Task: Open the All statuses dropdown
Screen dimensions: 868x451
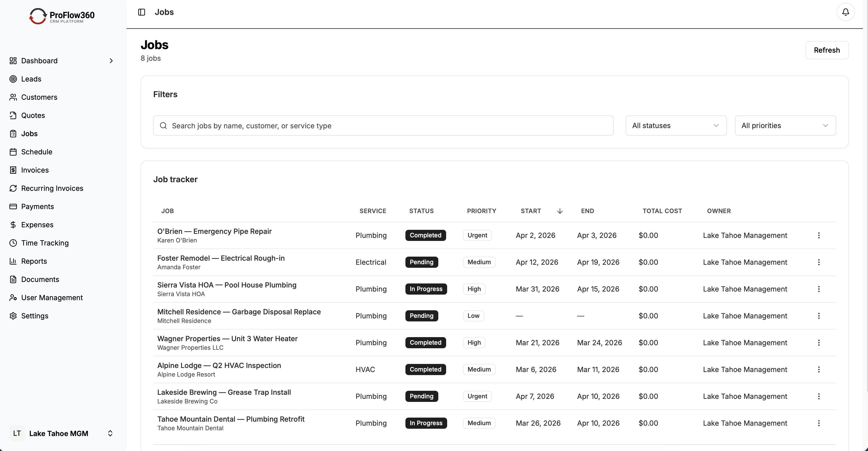Action: coord(676,125)
